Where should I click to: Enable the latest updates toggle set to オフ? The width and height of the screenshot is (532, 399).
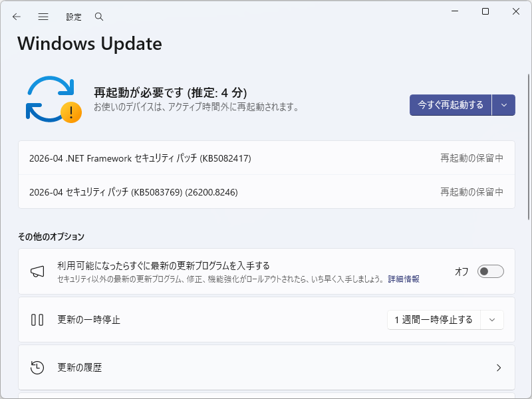490,271
